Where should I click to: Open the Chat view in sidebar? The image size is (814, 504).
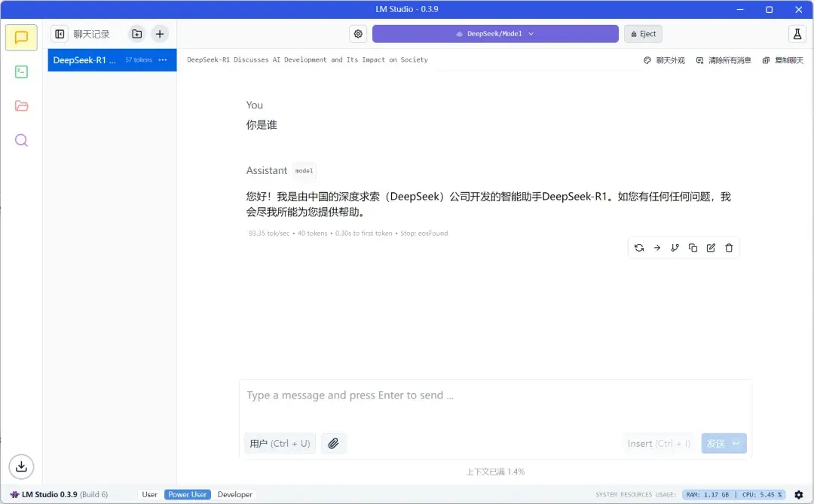click(21, 38)
